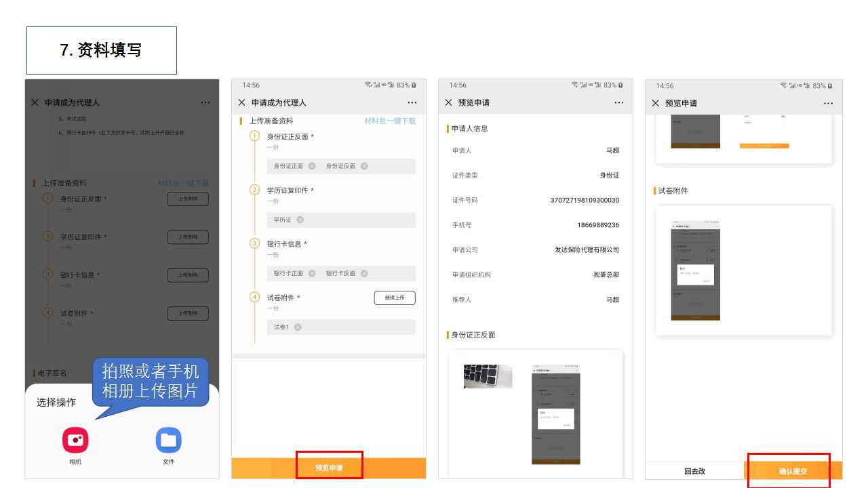The height and width of the screenshot is (488, 868).
Task: Click the 预览申请 button at the bottom
Action: point(329,468)
